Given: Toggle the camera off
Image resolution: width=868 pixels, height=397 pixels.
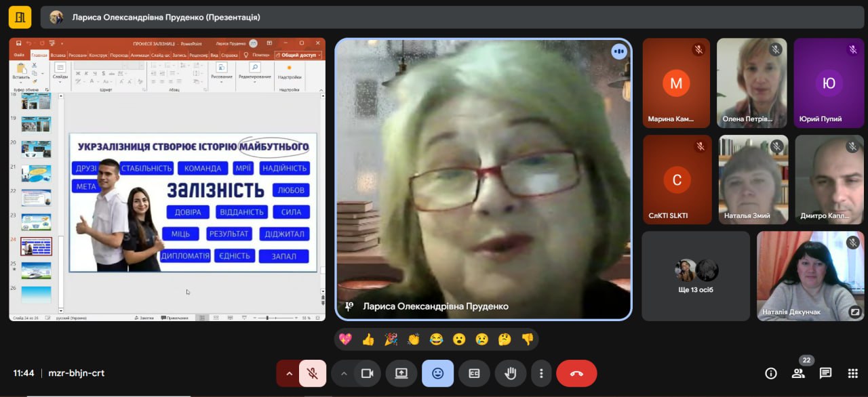Looking at the screenshot, I should 368,373.
